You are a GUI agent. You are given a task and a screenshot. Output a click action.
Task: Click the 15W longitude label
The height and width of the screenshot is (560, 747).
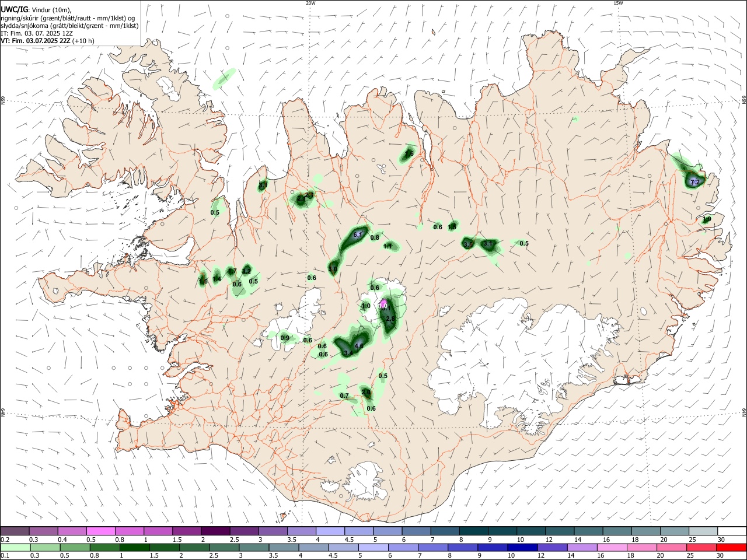click(x=617, y=3)
